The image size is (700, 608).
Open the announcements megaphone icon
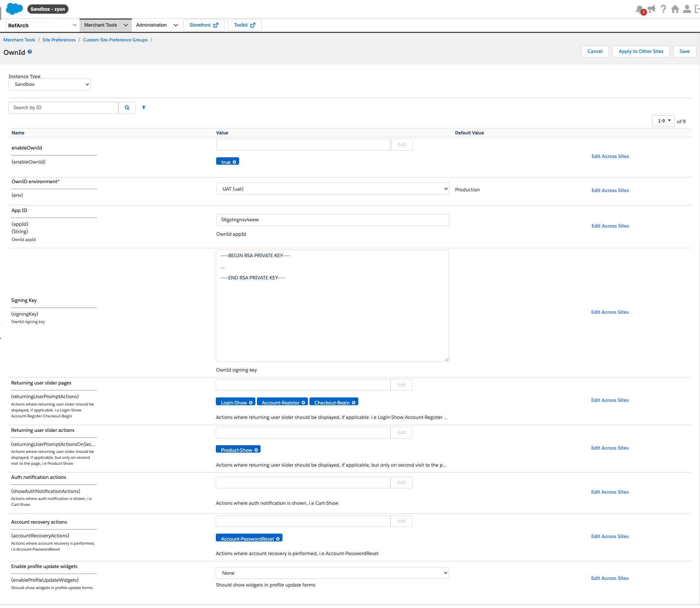click(x=652, y=9)
